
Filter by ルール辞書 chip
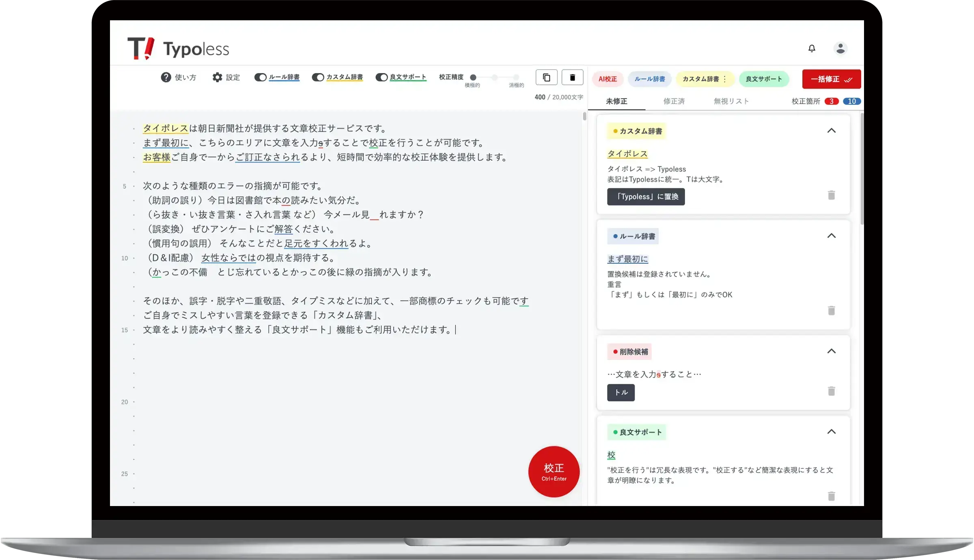coord(650,79)
